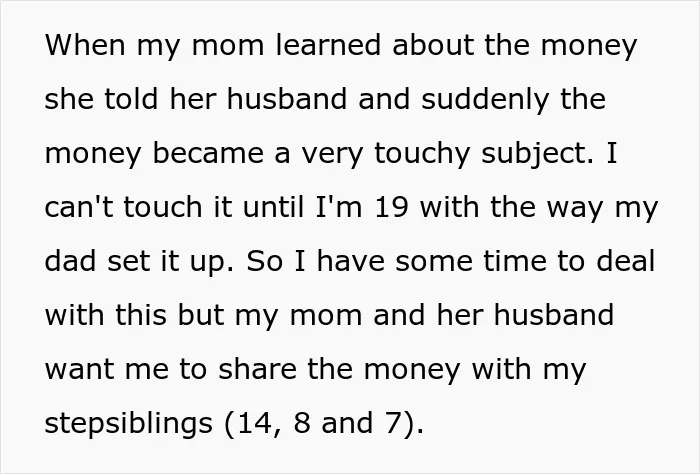The width and height of the screenshot is (700, 474).
Task: Click on the word "stepsiblings"
Action: pyautogui.click(x=129, y=424)
